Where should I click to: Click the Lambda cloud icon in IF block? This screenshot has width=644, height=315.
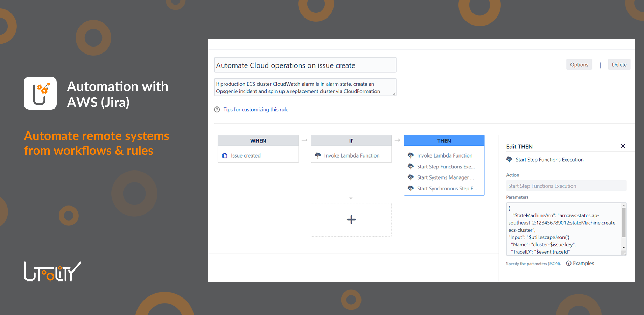coord(318,155)
